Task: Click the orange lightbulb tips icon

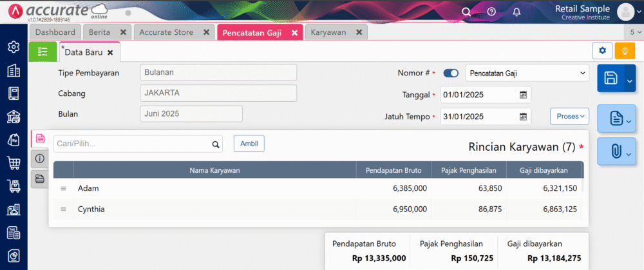Action: pyautogui.click(x=624, y=51)
